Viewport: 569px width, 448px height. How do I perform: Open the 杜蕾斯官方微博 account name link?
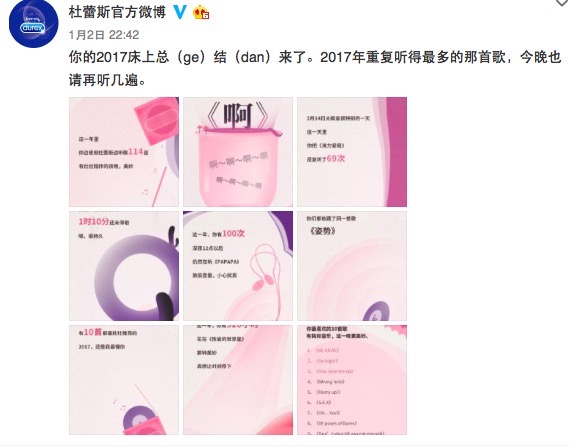(117, 12)
